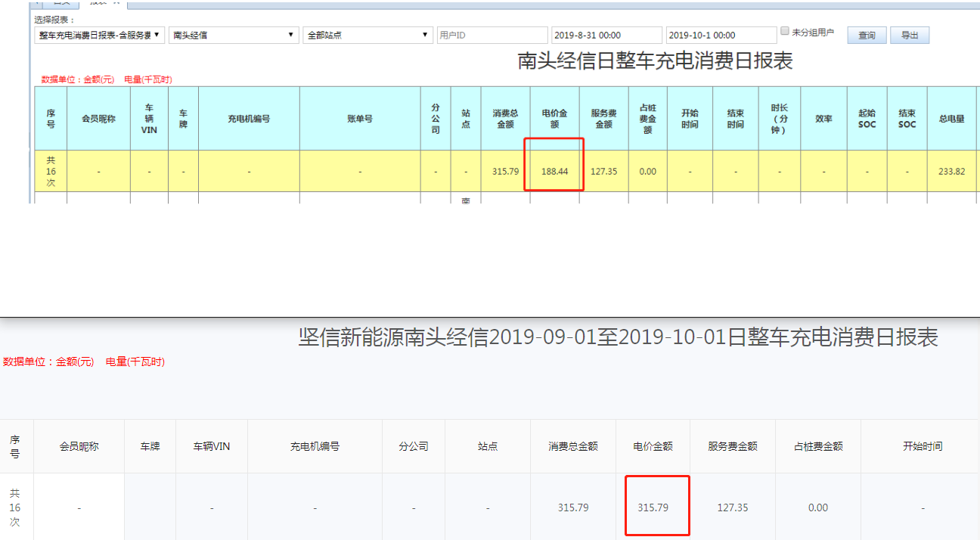The width and height of the screenshot is (980, 540).
Task: Click the 315.79 消费总金额 cell in 坚信新能源 report
Action: pos(573,507)
